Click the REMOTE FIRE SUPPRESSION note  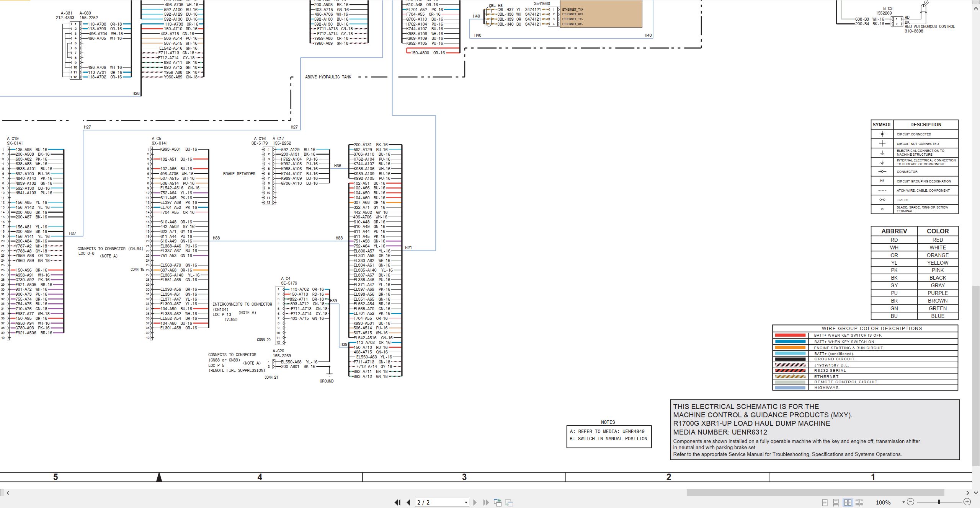(x=237, y=370)
